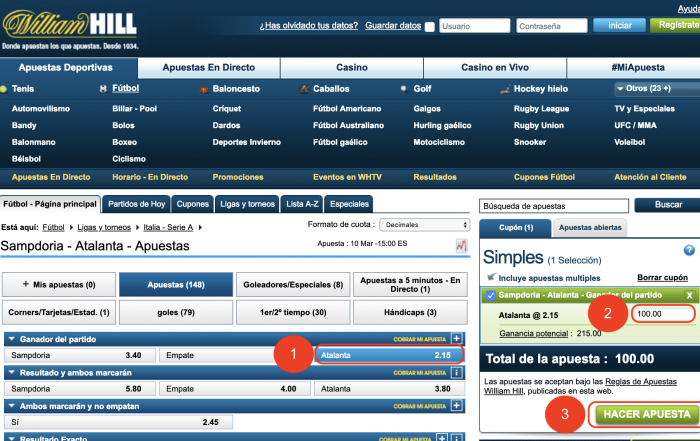Screen dimensions: 700x441
Task: Open the Cupones tab
Action: click(192, 204)
